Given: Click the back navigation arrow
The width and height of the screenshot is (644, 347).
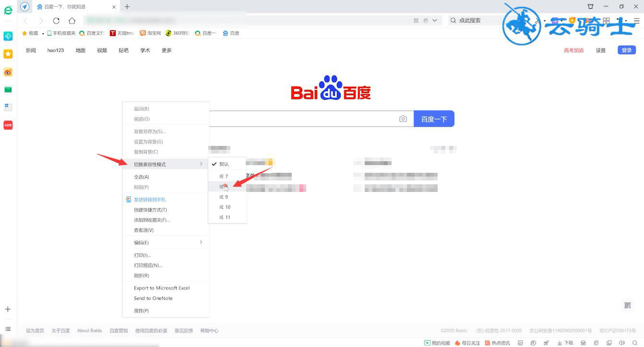Looking at the screenshot, I should tap(25, 21).
